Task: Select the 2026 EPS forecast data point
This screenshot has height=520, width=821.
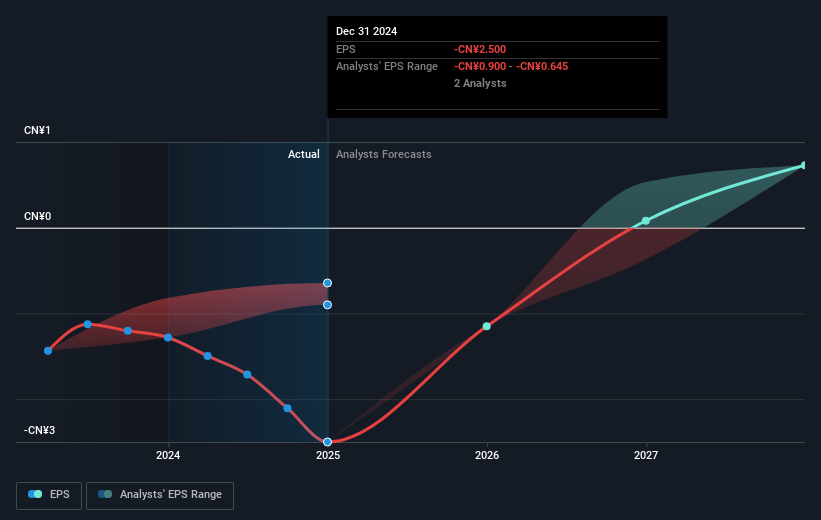Action: pos(486,326)
